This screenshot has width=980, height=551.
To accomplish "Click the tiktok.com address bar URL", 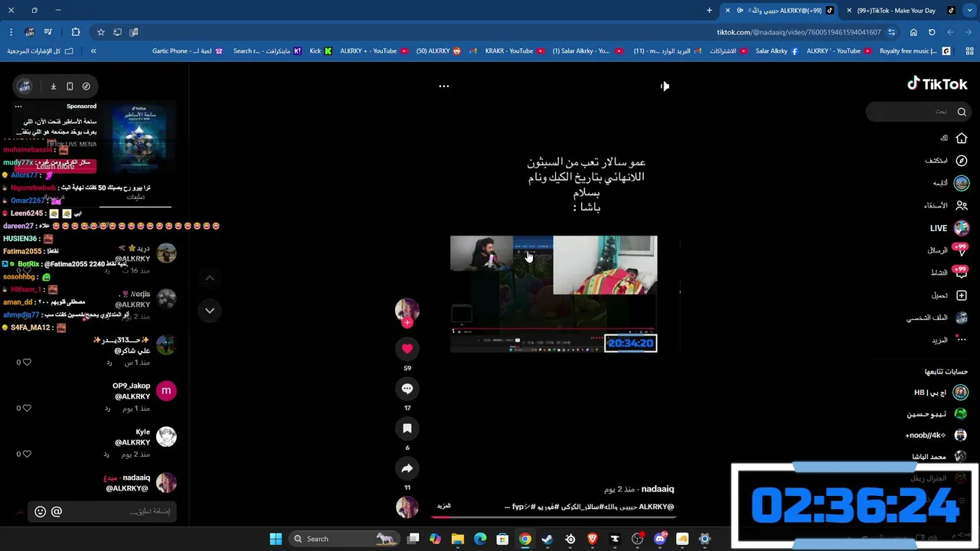I will pos(799,32).
